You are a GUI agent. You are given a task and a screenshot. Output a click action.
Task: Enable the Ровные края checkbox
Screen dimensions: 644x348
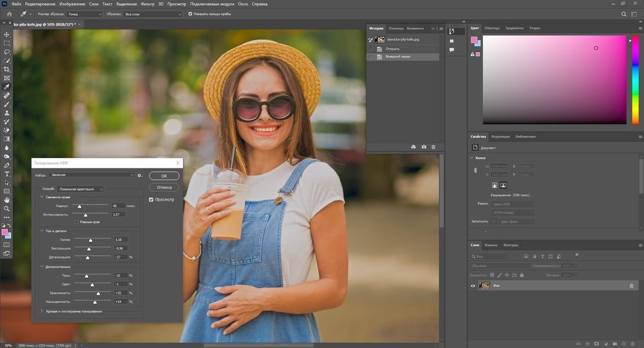click(77, 222)
